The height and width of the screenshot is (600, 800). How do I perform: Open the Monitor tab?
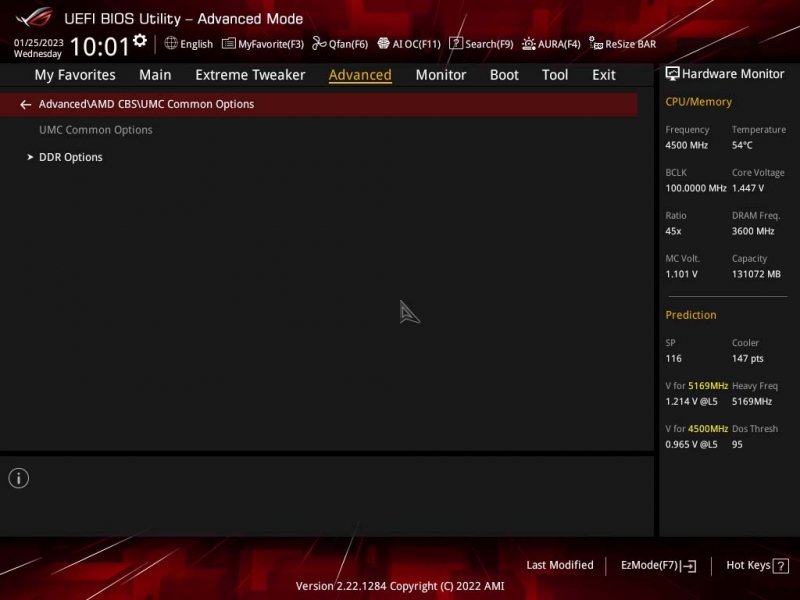441,75
